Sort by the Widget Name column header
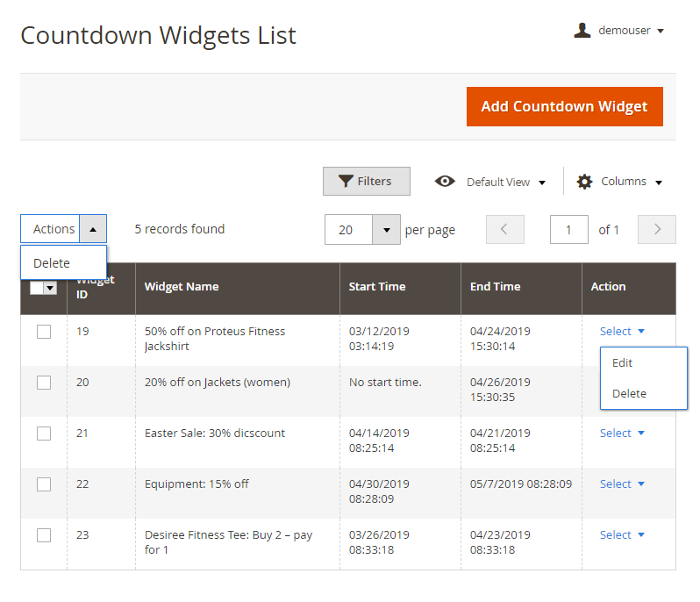The height and width of the screenshot is (602, 700). pos(182,287)
